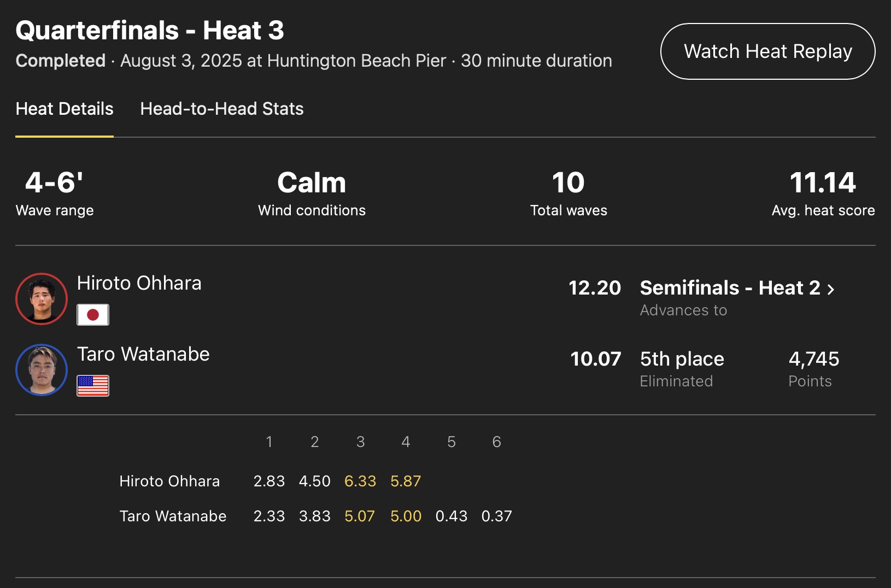Viewport: 891px width, 588px height.
Task: Click Ohhara's 12.20 heat total
Action: tap(595, 288)
